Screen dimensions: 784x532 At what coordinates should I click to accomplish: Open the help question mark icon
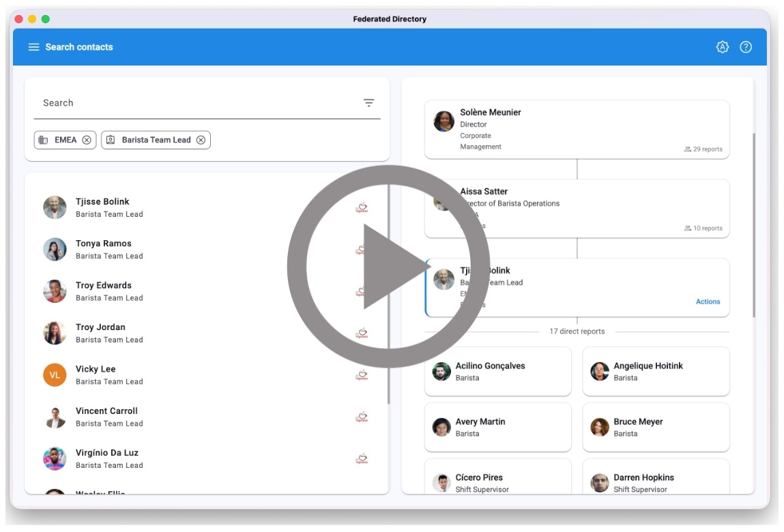(746, 47)
